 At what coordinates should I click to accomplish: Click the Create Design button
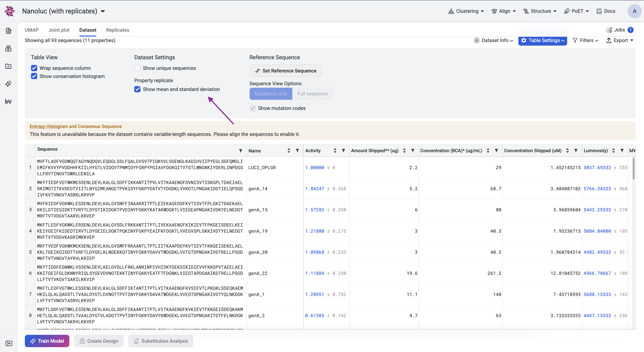[99, 341]
